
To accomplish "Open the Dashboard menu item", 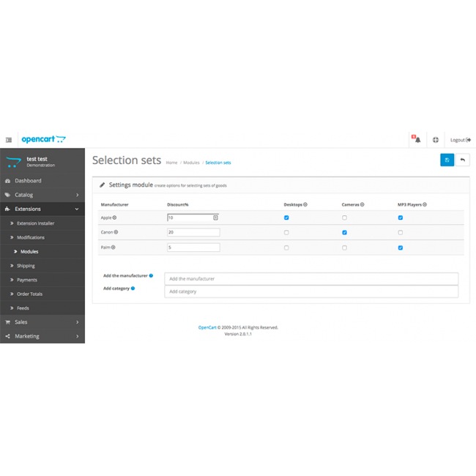I will click(x=28, y=181).
